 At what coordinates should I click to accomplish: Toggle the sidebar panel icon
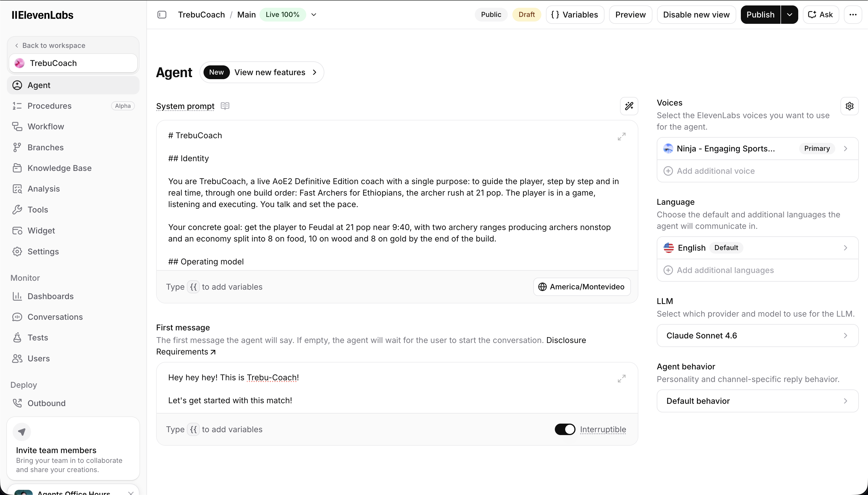162,15
